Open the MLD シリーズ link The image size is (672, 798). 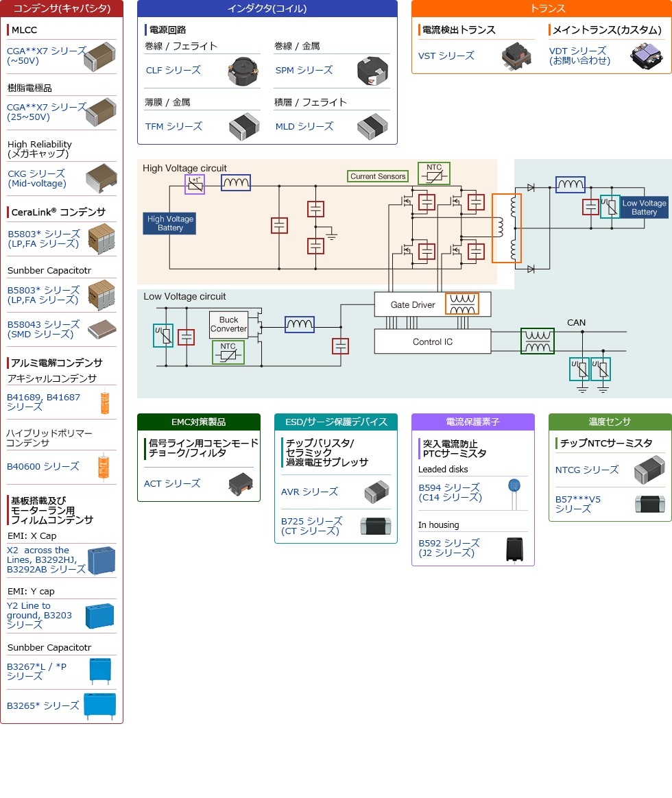click(x=304, y=126)
